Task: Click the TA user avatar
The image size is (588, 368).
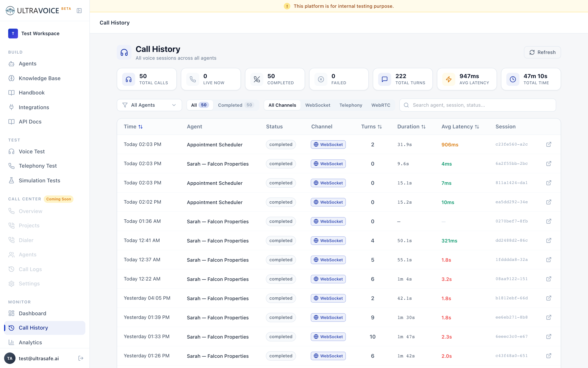Action: (10, 358)
